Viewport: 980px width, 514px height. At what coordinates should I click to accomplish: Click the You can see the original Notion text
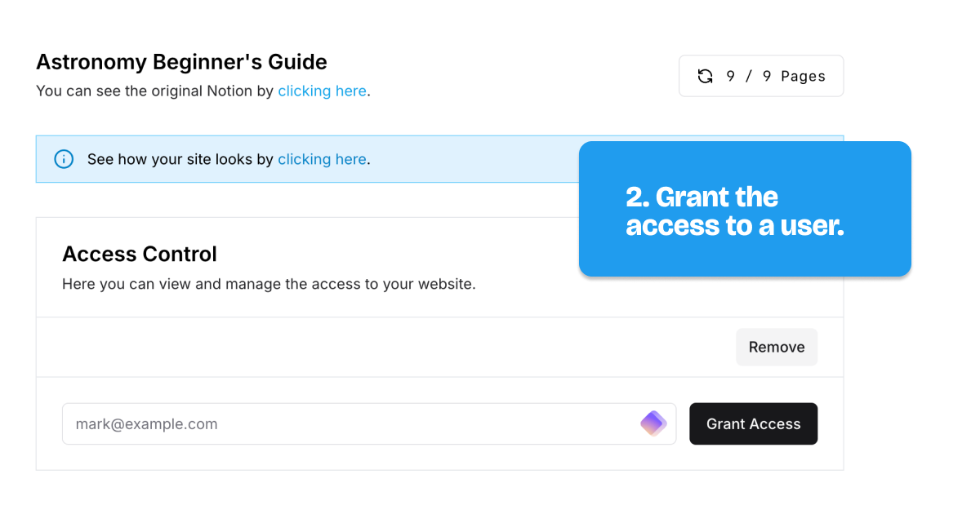154,91
